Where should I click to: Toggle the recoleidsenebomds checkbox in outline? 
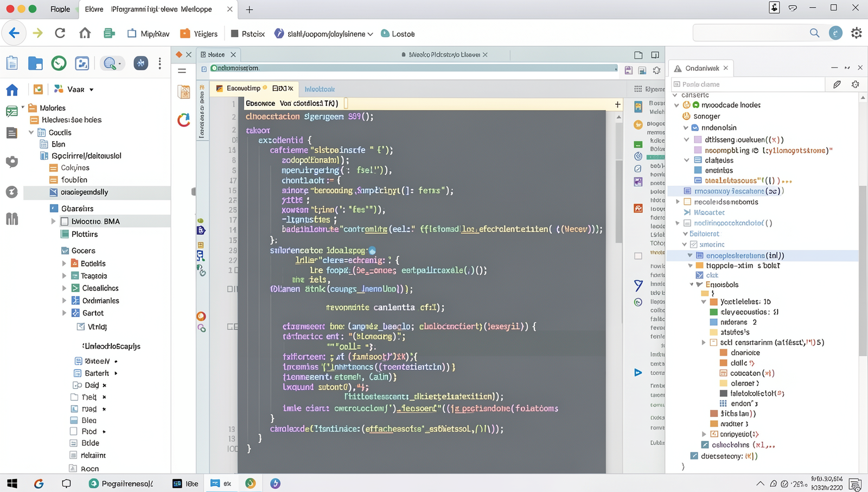(687, 201)
